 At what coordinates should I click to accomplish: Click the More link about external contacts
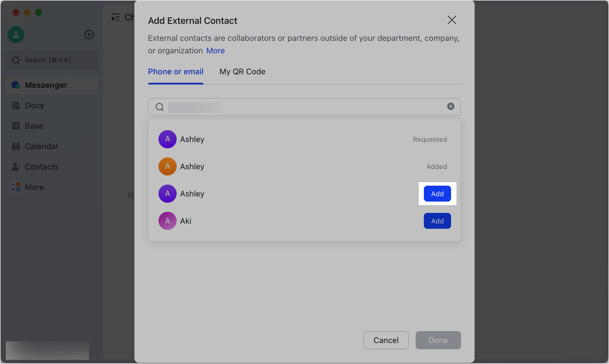tap(215, 50)
